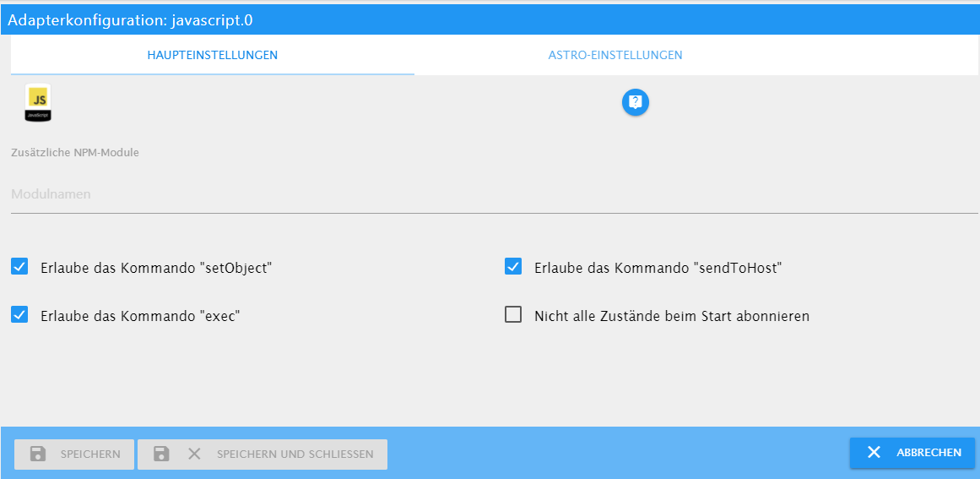Click floppy-disk icon in Speichern und Schliessen
980x479 pixels.
[162, 454]
